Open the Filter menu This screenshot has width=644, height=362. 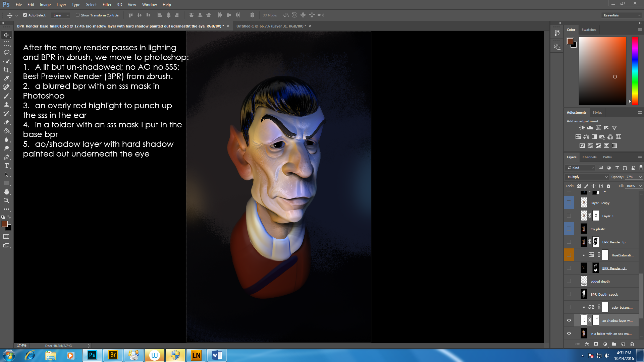(x=107, y=5)
